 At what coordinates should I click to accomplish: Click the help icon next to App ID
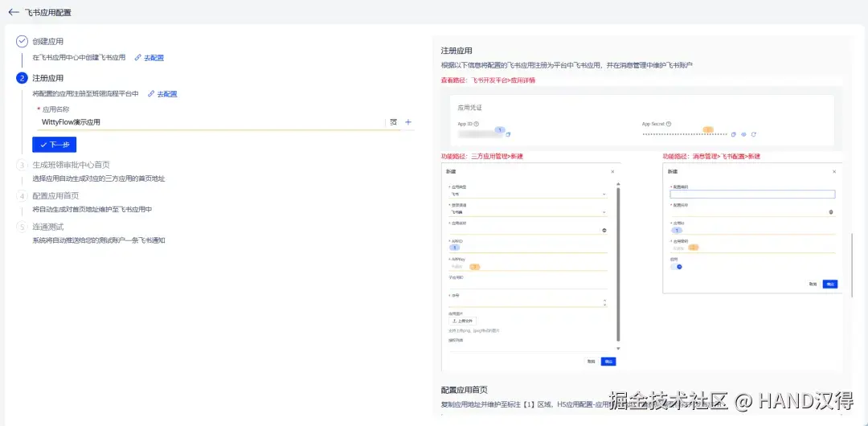[x=477, y=124]
